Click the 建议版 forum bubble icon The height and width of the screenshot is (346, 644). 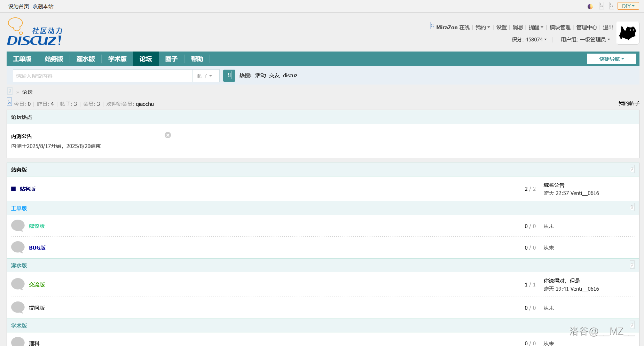18,226
